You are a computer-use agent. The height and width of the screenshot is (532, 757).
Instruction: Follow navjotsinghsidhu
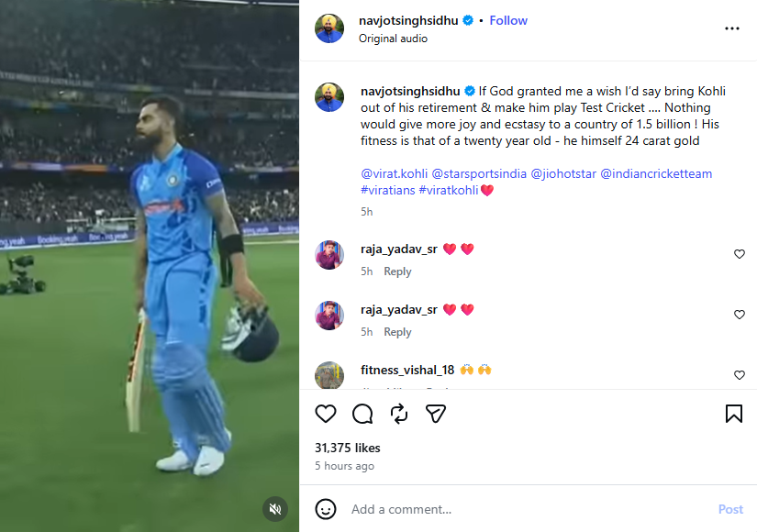[x=508, y=20]
